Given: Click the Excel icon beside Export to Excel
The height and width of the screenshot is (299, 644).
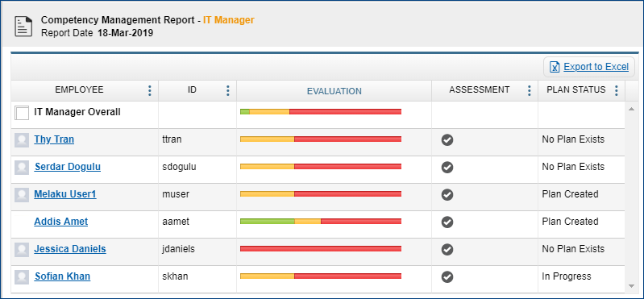Looking at the screenshot, I should tap(555, 67).
